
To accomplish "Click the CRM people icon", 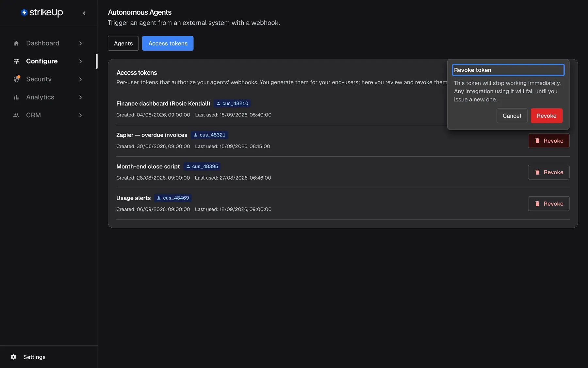I will 16,115.
